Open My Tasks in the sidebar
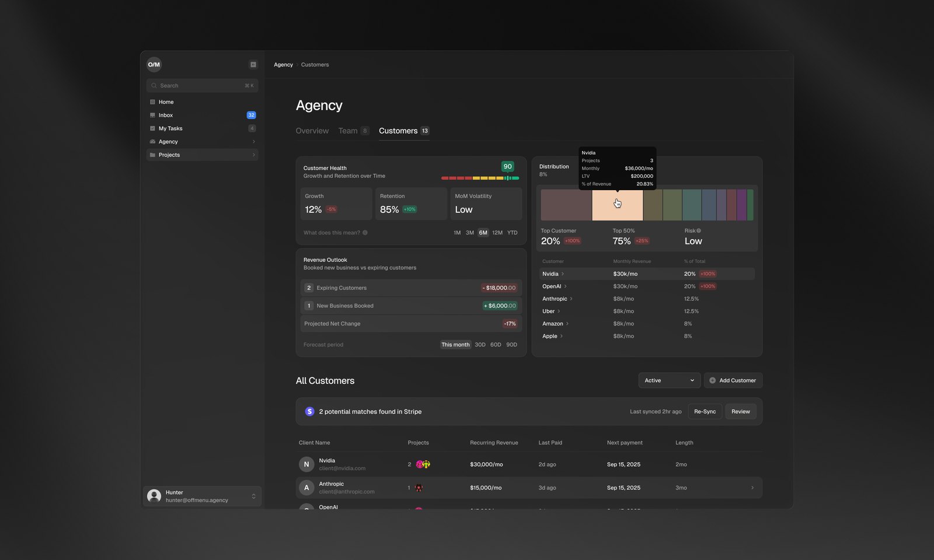 tap(202, 128)
